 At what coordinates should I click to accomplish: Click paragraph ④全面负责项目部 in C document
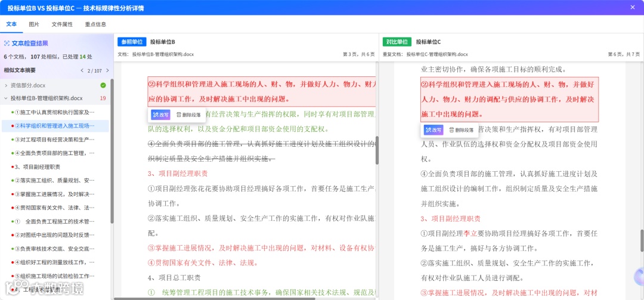click(x=509, y=188)
